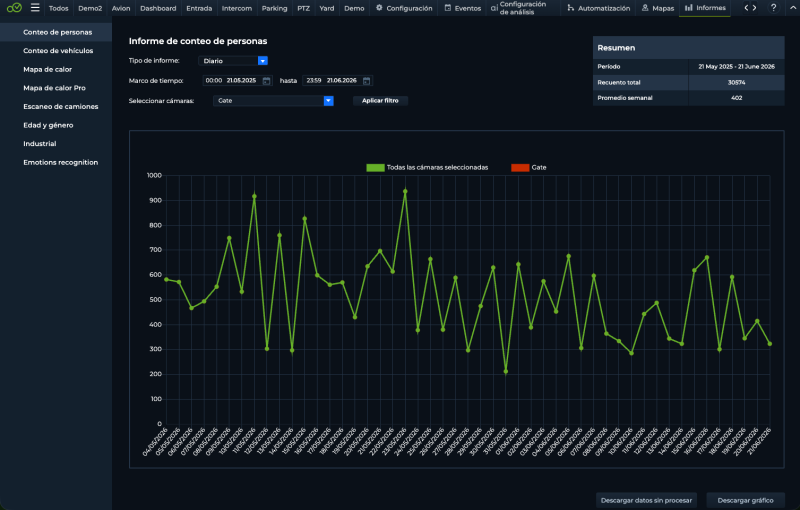Click the 24/05/2026 peak data point
Screen dimensions: 800x510
[x=405, y=192]
